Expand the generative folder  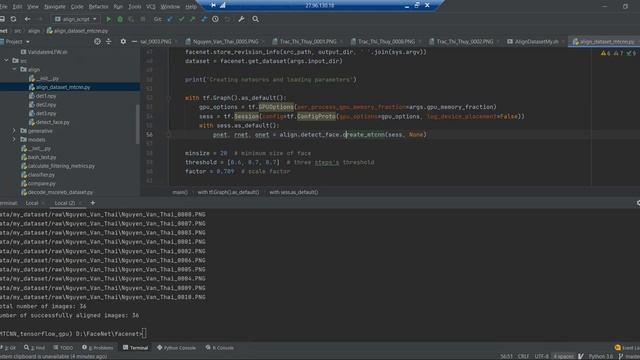tap(14, 131)
